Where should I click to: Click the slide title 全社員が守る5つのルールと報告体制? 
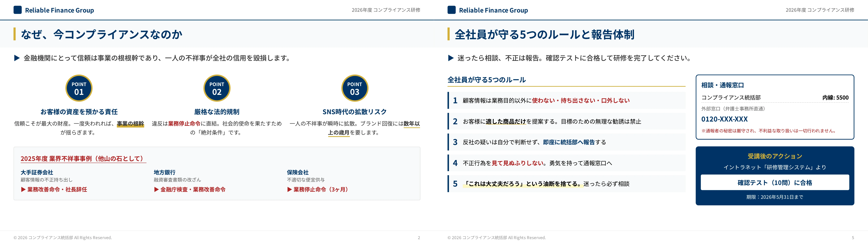pyautogui.click(x=544, y=34)
